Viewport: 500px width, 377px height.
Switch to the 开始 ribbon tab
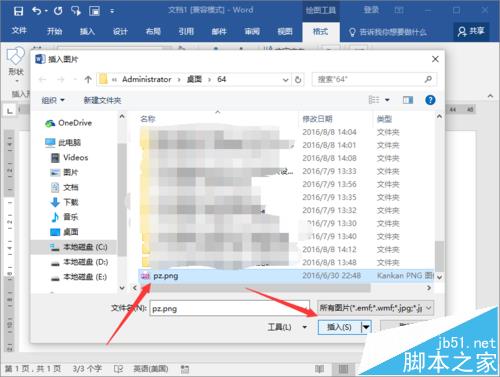click(54, 31)
